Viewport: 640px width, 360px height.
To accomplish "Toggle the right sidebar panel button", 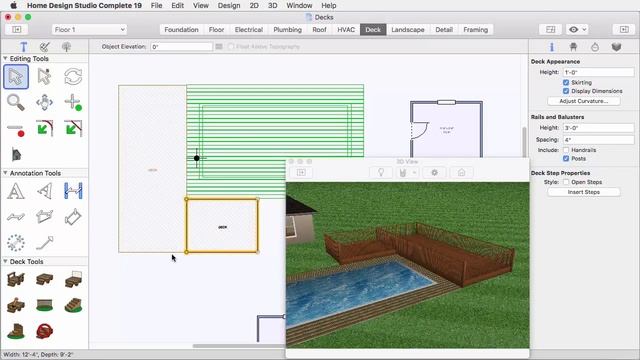I will click(x=624, y=29).
